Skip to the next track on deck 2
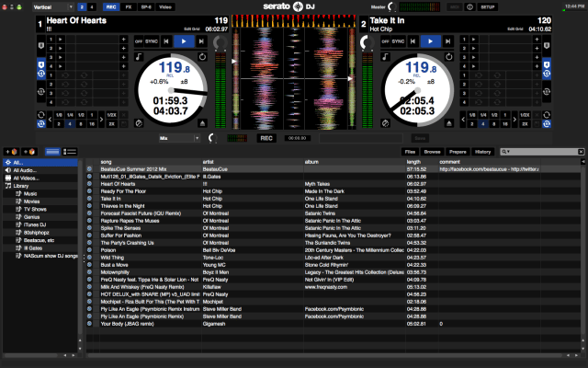Image resolution: width=588 pixels, height=368 pixels. click(x=447, y=41)
